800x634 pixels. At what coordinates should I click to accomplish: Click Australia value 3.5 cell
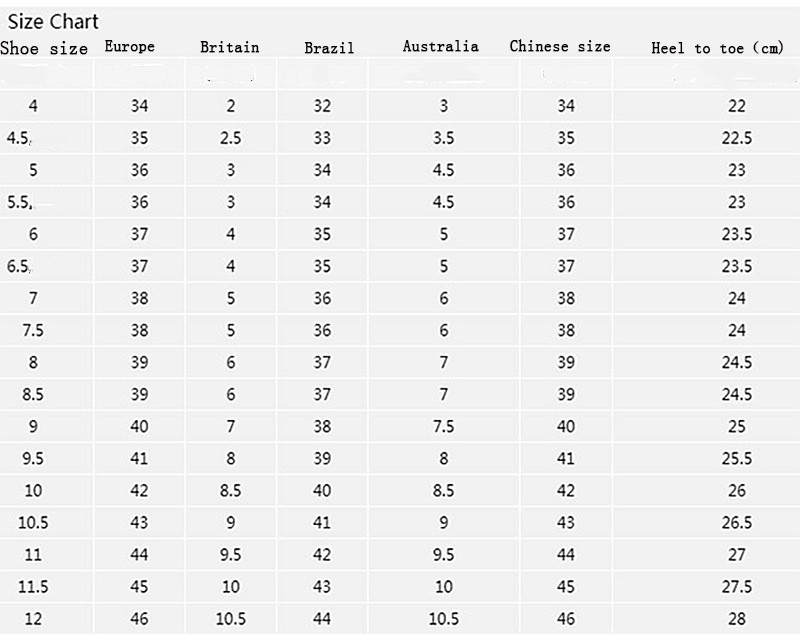(444, 139)
